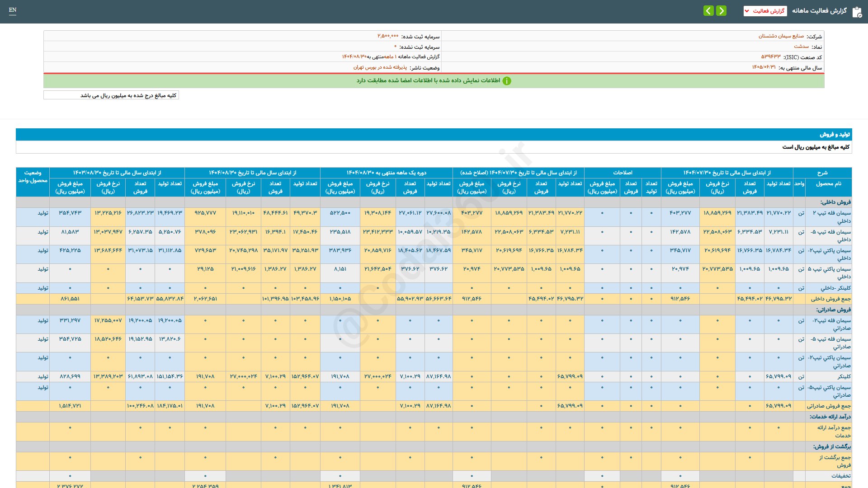This screenshot has width=868, height=488.
Task: Click the نام محصول column header
Action: point(828,184)
